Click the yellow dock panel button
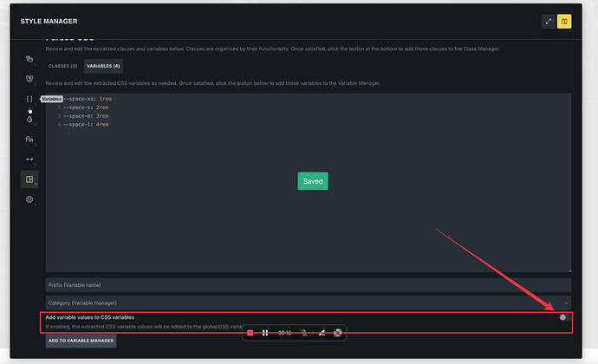The width and height of the screenshot is (598, 364). pyautogui.click(x=564, y=22)
